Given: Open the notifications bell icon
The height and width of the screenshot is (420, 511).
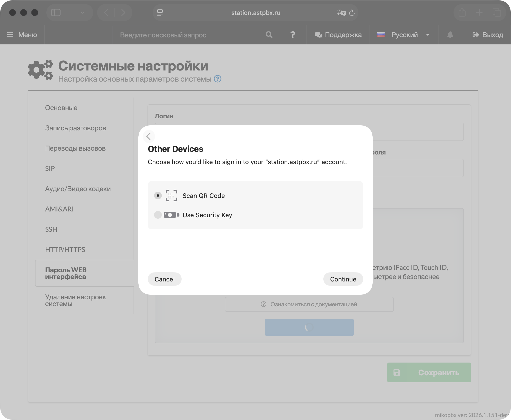Looking at the screenshot, I should tap(450, 35).
